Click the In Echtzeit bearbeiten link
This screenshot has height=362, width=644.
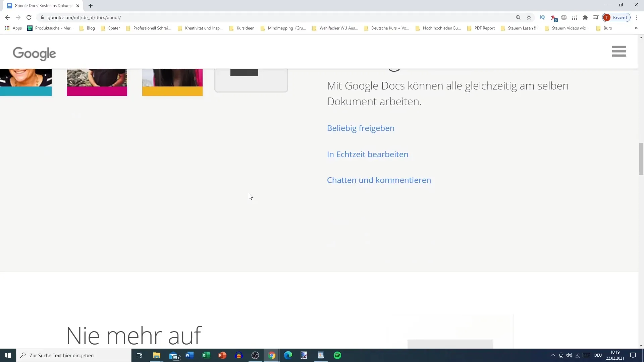coord(368,155)
